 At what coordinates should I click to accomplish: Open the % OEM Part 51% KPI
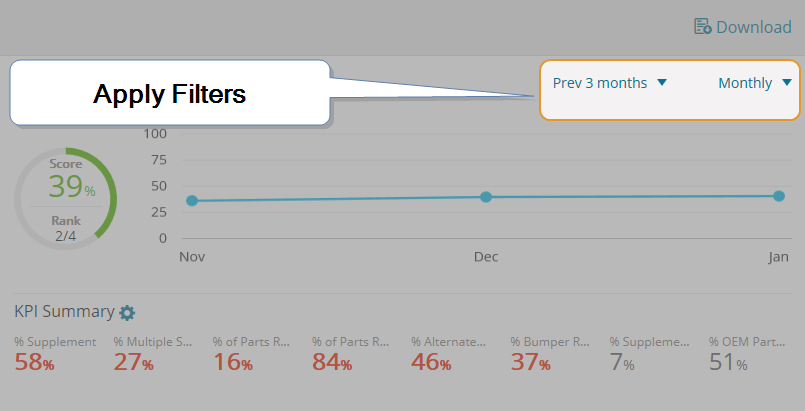[747, 354]
